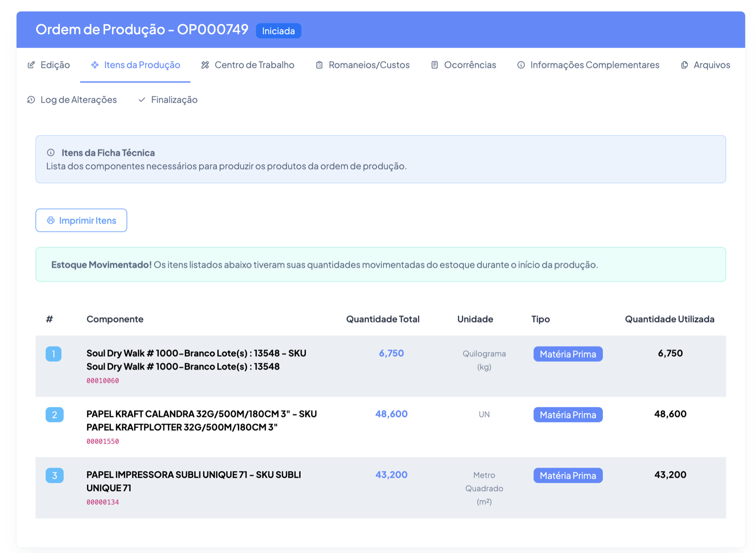Viewport: 756px width, 553px height.
Task: Go to the Finalização tab
Action: [x=168, y=100]
